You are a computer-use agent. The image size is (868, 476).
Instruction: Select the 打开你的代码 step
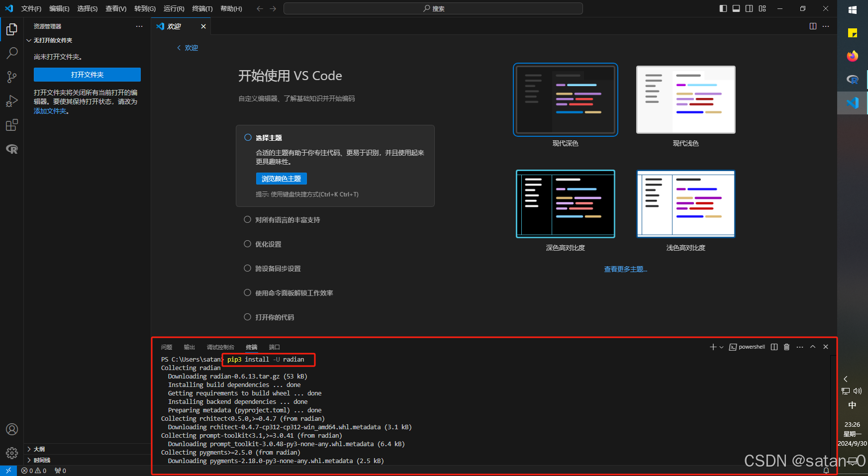[269, 317]
